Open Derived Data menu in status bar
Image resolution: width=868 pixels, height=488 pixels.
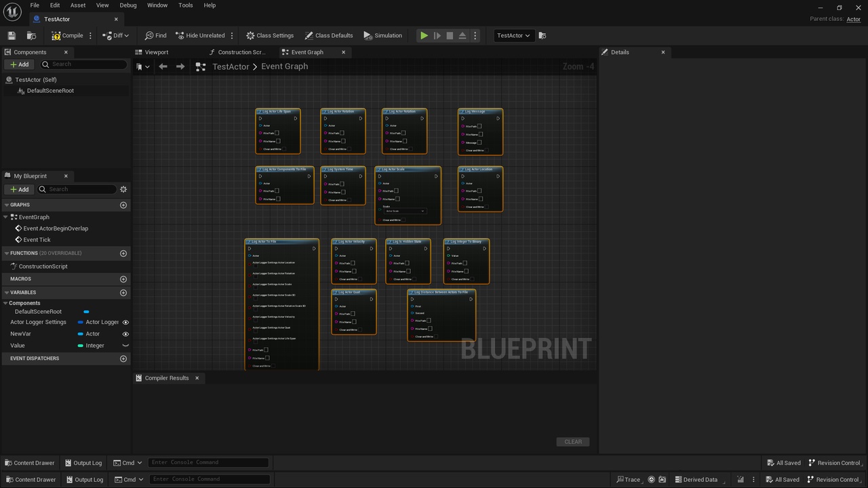coord(696,479)
